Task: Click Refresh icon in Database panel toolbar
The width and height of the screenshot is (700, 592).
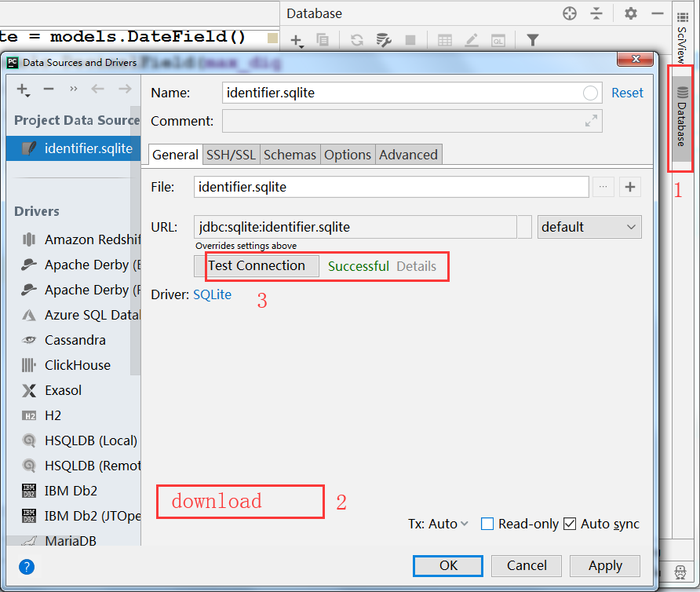Action: point(356,40)
